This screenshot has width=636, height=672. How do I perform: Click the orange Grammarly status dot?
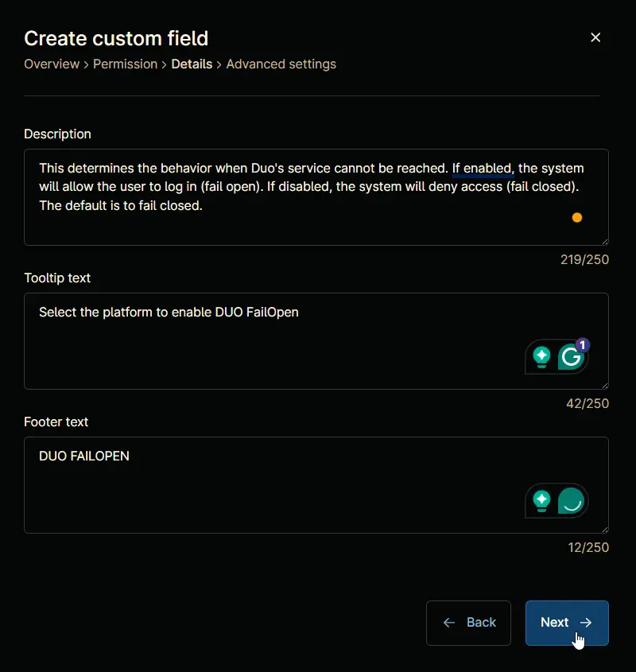pos(577,218)
